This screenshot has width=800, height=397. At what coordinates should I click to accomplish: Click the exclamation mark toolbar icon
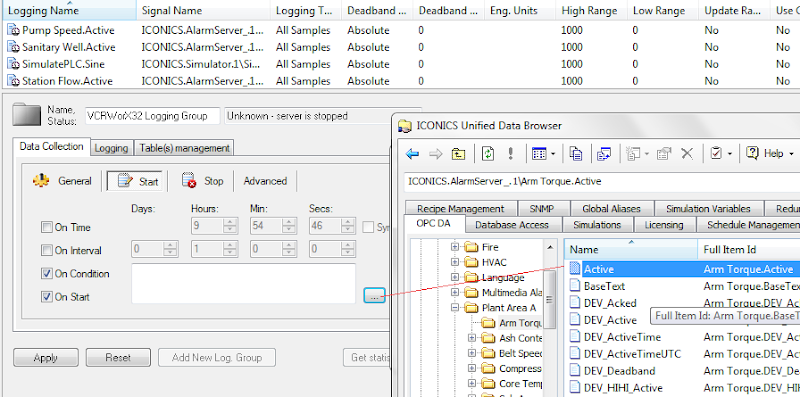[510, 154]
